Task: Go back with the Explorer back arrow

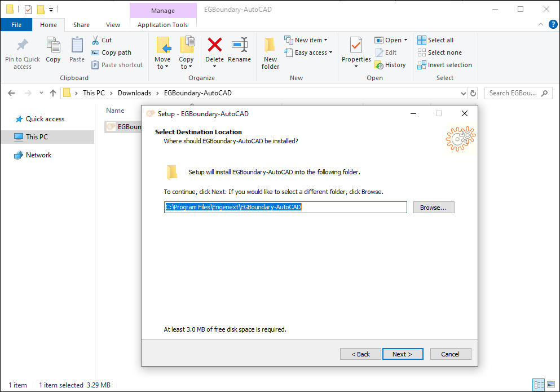Action: tap(11, 93)
